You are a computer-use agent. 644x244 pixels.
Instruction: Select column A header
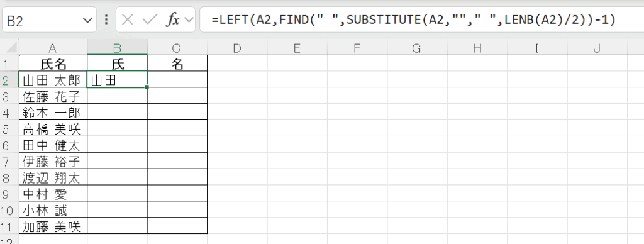(x=53, y=48)
